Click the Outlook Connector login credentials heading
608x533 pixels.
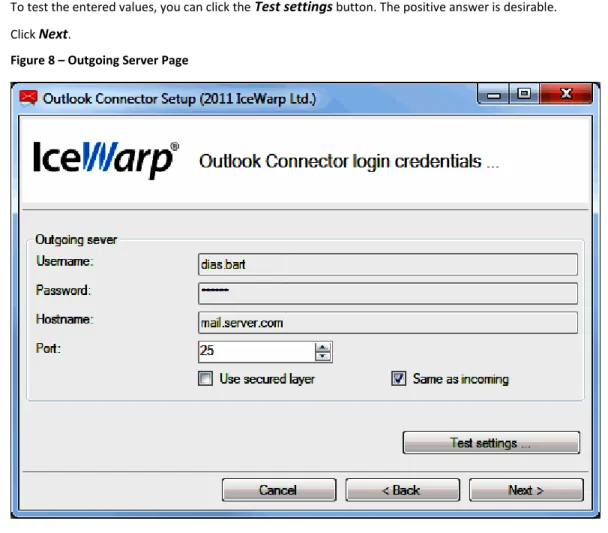tap(349, 161)
